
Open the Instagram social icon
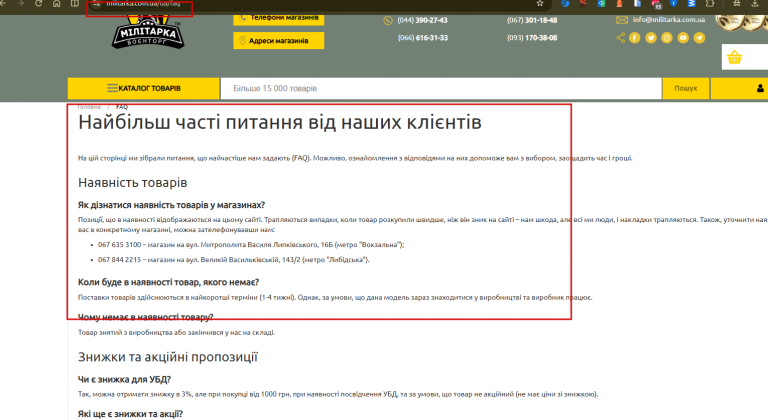click(667, 38)
